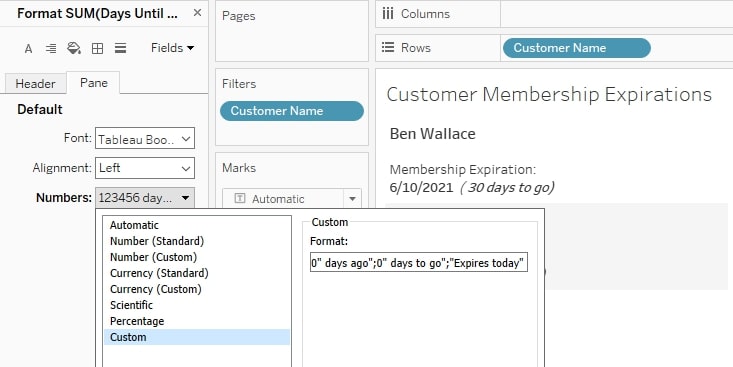
Task: Click the Marks card label
Action: click(x=239, y=168)
